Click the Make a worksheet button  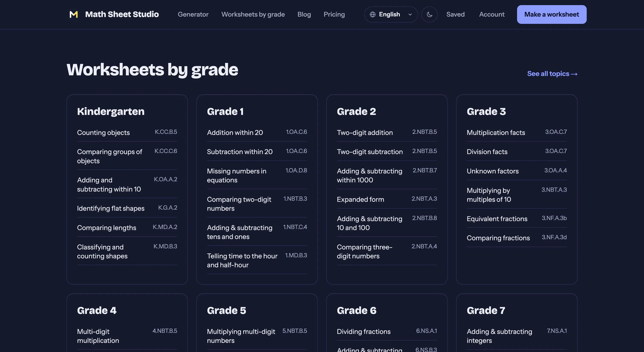[552, 14]
